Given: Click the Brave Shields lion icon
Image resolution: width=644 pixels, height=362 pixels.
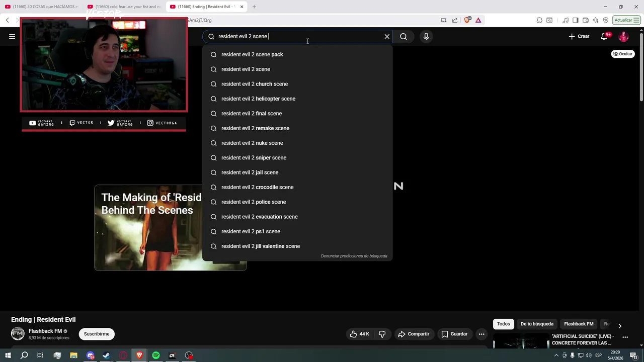Looking at the screenshot, I should [467, 20].
